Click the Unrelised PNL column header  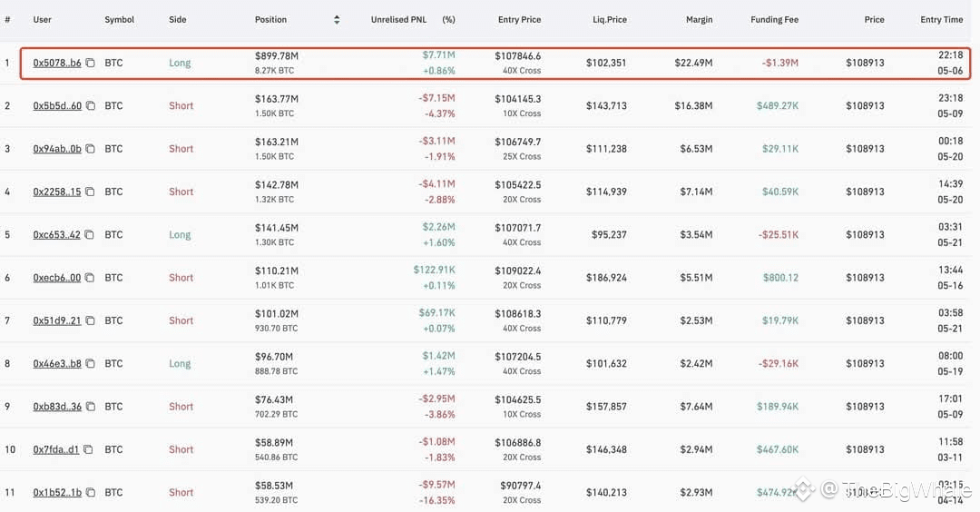pyautogui.click(x=398, y=20)
